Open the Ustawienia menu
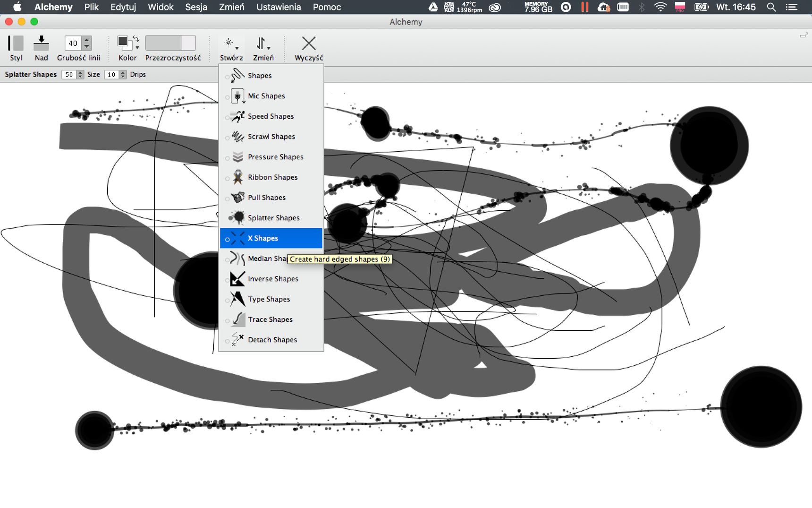The image size is (812, 508). (279, 7)
